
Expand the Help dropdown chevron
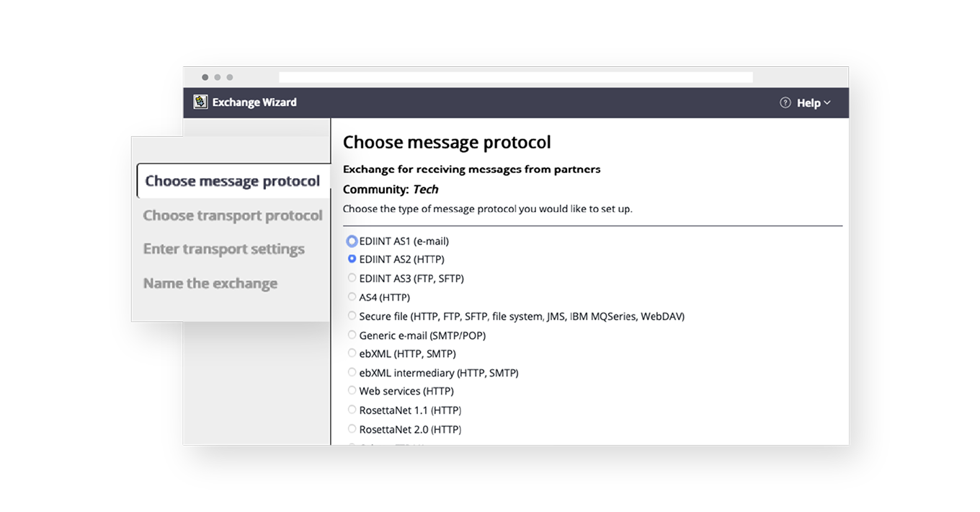tap(827, 103)
